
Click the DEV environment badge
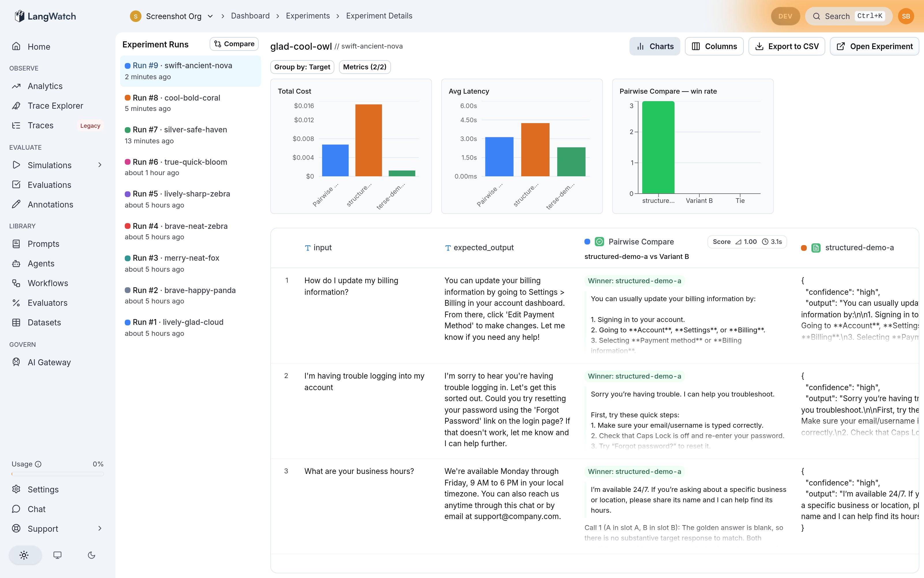coord(785,16)
